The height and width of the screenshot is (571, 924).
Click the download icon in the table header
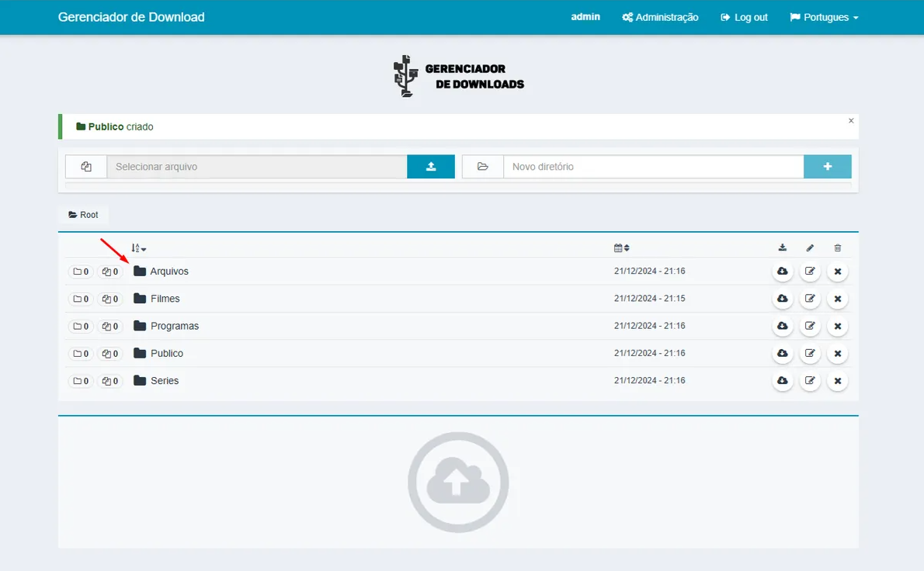click(x=782, y=247)
